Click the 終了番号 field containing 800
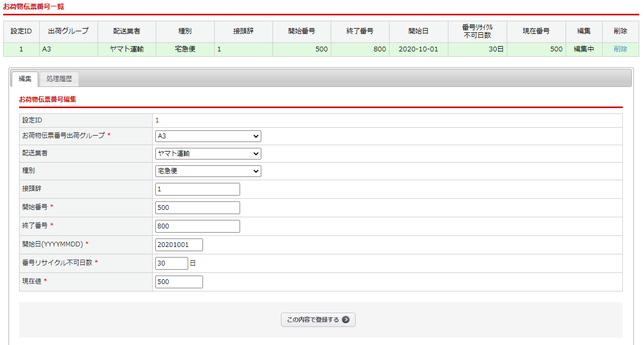The height and width of the screenshot is (345, 644). (x=197, y=226)
